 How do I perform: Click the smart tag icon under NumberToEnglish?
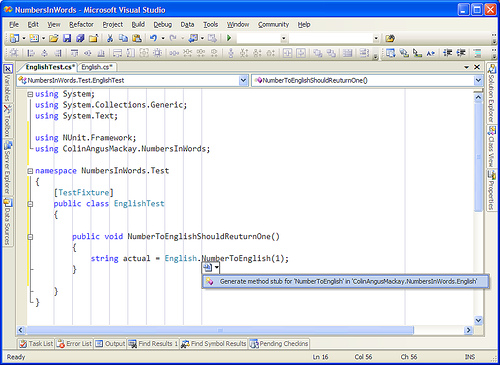tap(207, 267)
